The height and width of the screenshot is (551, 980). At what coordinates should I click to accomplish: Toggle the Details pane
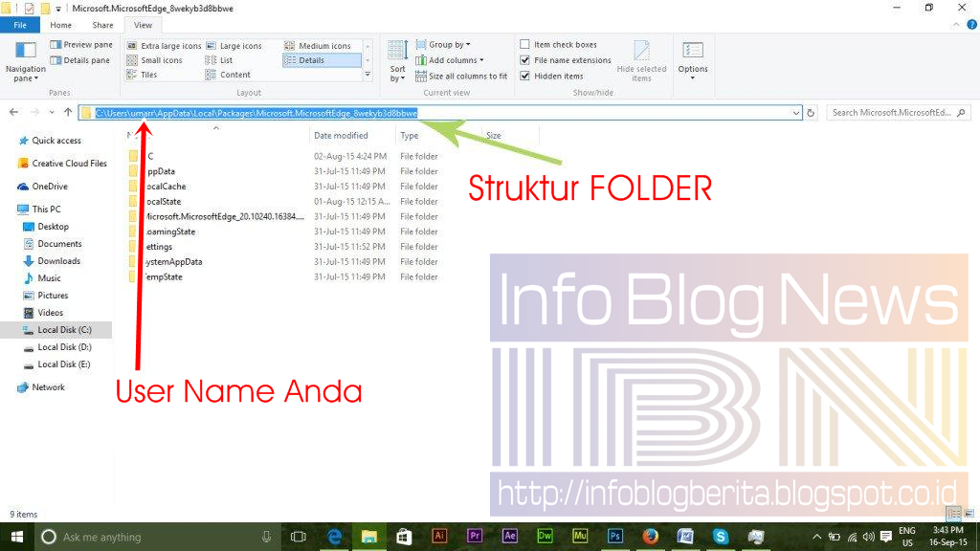[x=80, y=60]
